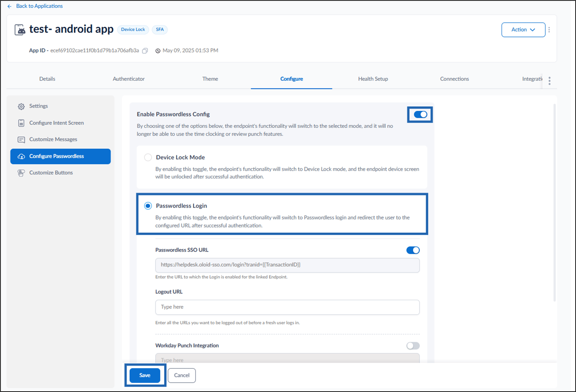
Task: Click the Passwordless Login label
Action: pos(181,206)
